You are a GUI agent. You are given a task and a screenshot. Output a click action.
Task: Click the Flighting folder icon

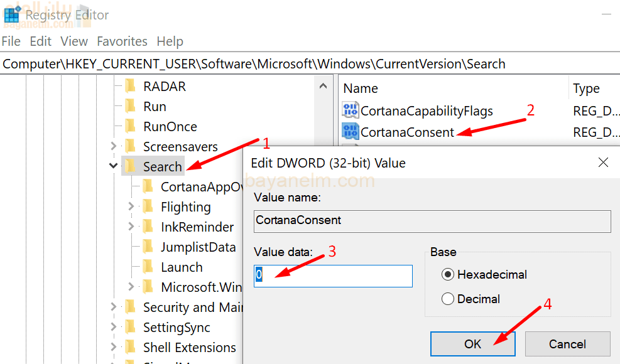148,206
